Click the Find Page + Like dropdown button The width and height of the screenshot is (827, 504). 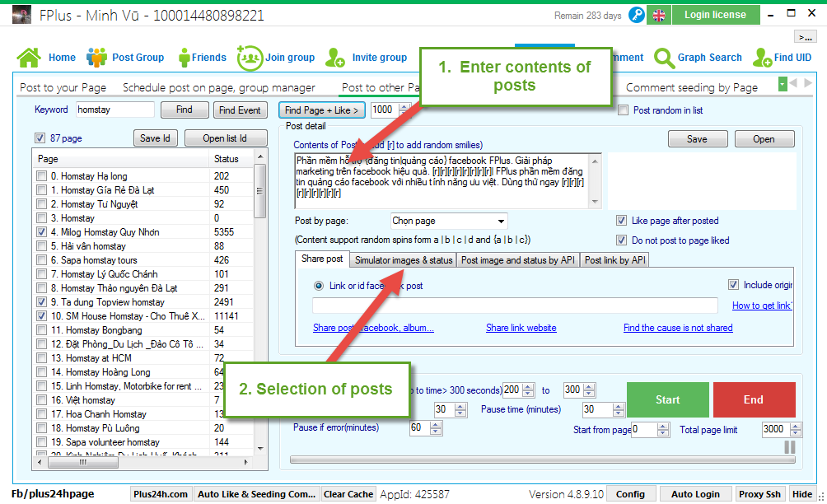(x=321, y=110)
